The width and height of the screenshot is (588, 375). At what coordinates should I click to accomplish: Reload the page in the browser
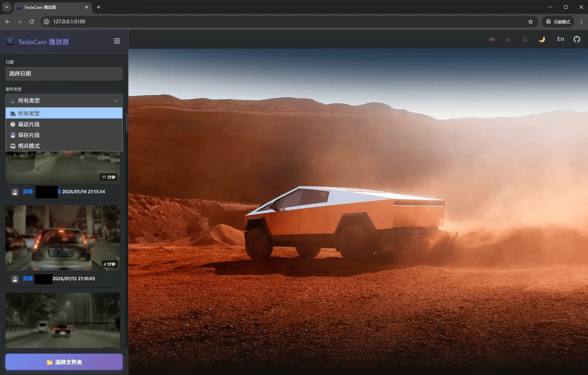pyautogui.click(x=32, y=22)
